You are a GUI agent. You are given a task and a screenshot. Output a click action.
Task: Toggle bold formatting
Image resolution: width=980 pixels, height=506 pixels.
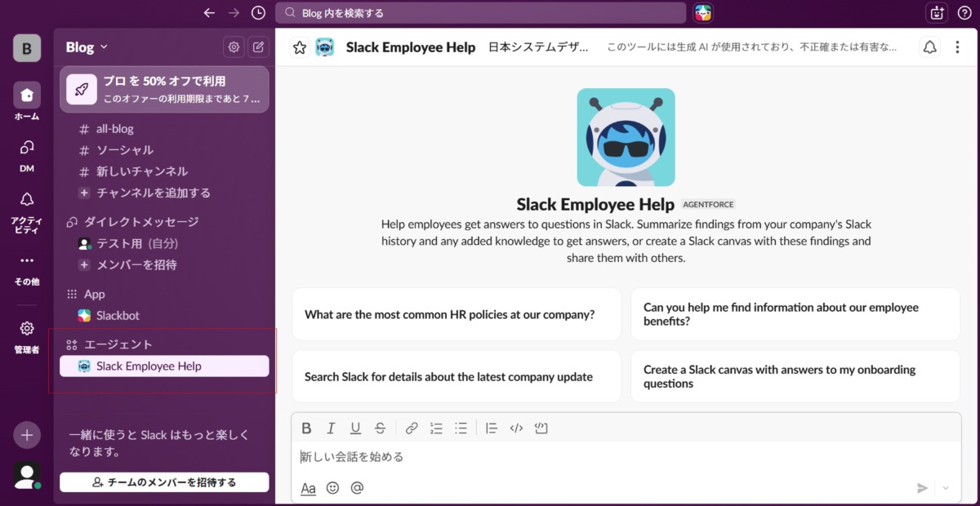pyautogui.click(x=306, y=428)
